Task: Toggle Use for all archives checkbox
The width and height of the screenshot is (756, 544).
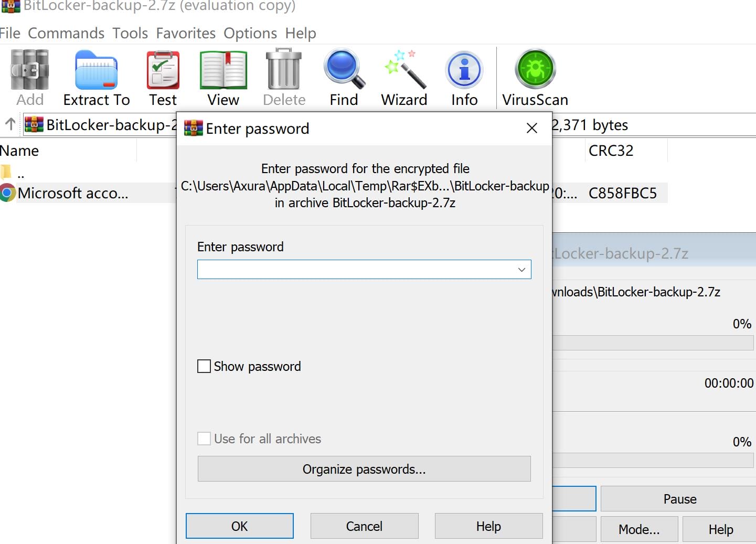Action: point(204,439)
